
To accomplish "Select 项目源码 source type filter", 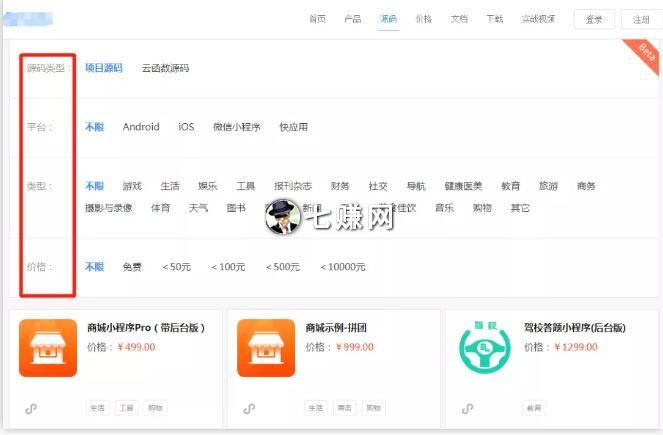I will point(104,68).
